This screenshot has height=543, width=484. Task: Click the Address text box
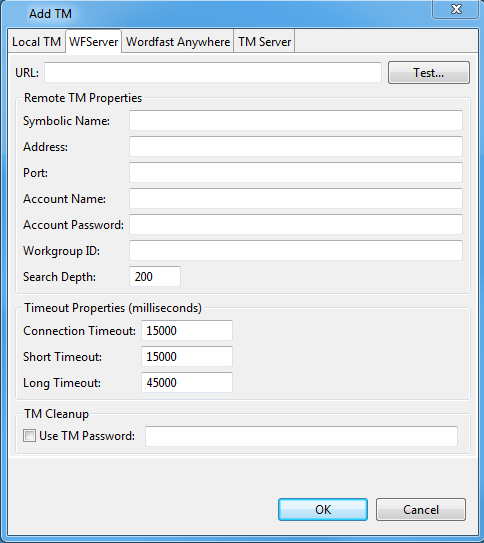click(296, 146)
